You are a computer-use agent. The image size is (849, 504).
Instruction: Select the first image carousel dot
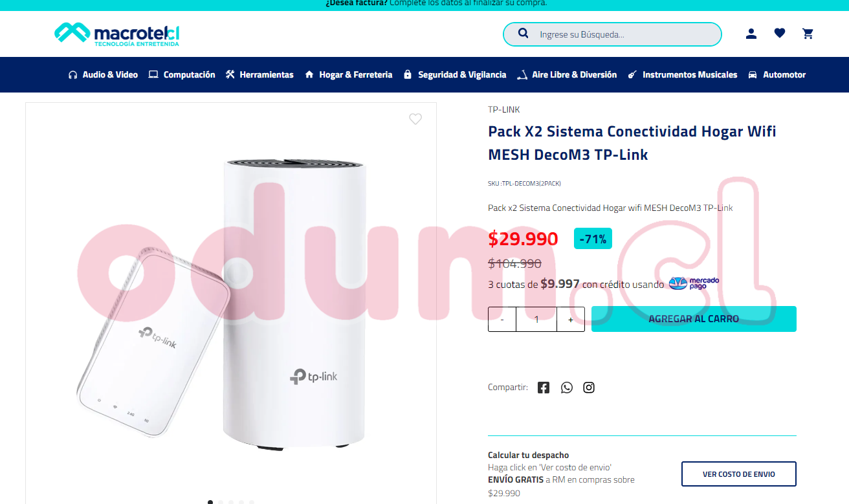pos(210,502)
